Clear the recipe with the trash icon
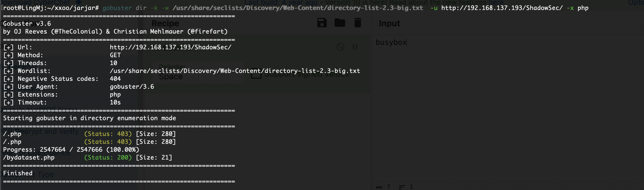This screenshot has height=190, width=644. pyautogui.click(x=358, y=23)
